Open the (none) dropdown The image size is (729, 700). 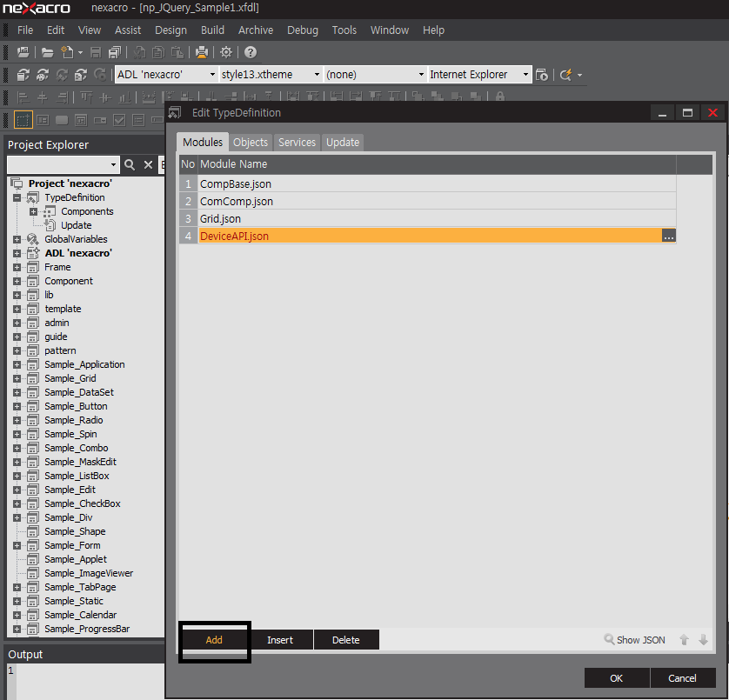pyautogui.click(x=421, y=75)
